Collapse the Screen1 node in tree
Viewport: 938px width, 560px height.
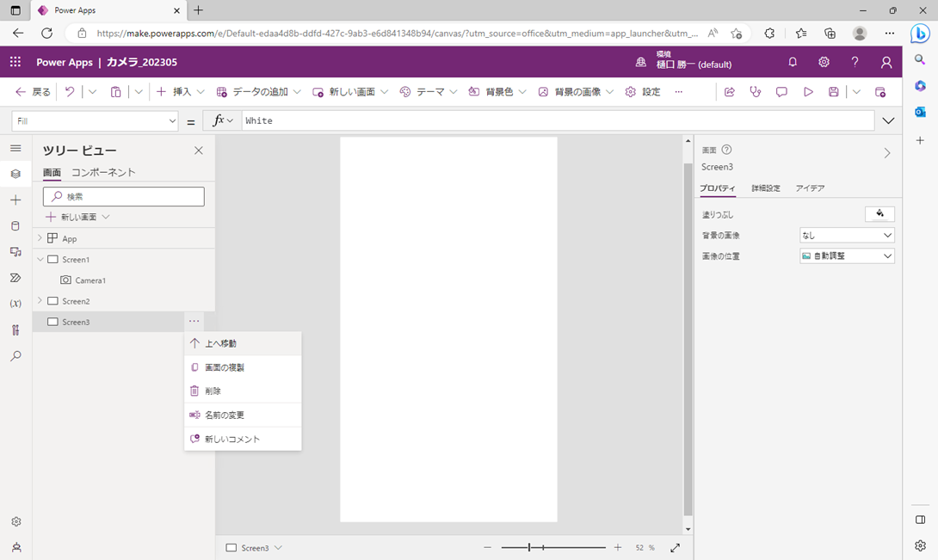tap(40, 259)
